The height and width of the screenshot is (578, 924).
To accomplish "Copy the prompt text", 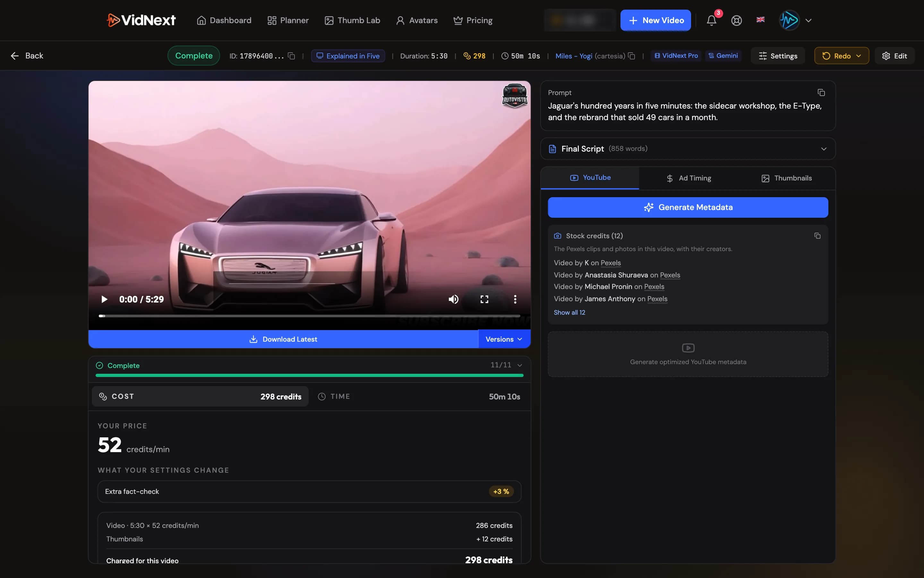I will click(821, 92).
